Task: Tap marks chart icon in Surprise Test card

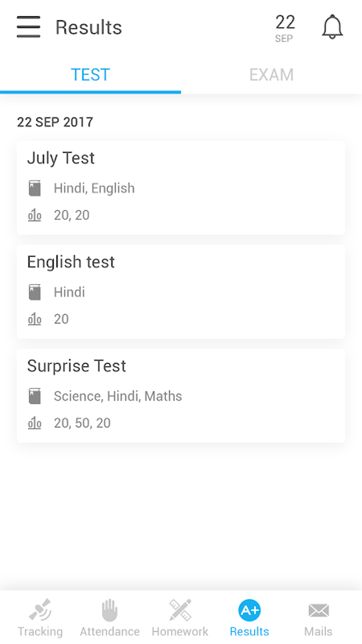Action: [x=35, y=423]
